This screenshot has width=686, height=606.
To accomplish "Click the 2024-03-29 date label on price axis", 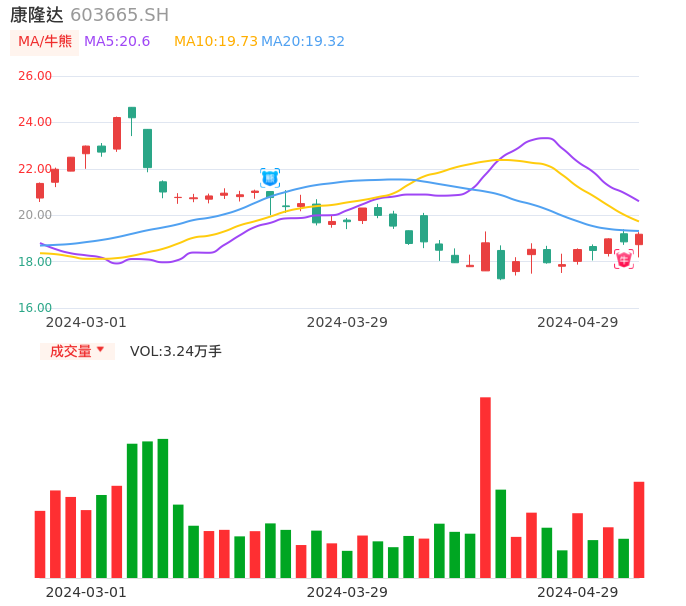I will [347, 322].
